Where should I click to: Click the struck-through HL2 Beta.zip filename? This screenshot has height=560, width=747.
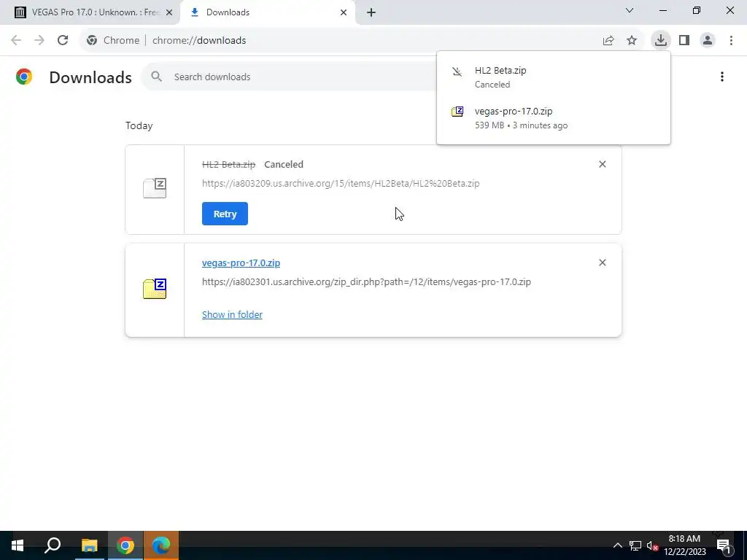[228, 164]
